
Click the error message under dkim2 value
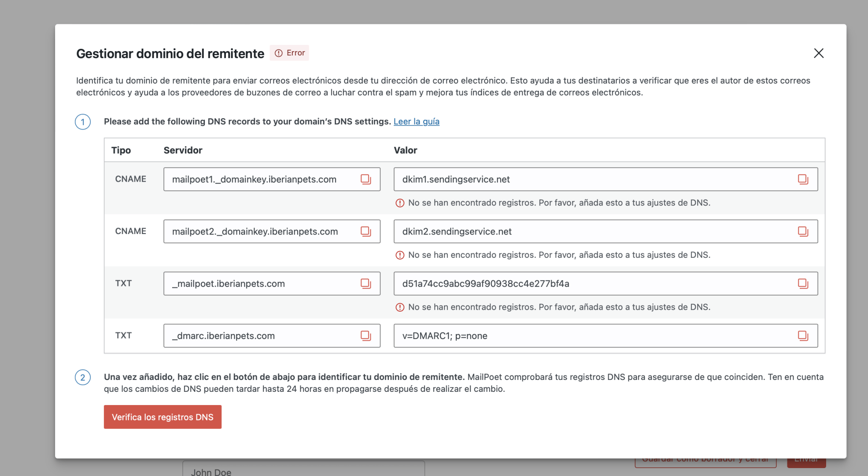coord(553,255)
